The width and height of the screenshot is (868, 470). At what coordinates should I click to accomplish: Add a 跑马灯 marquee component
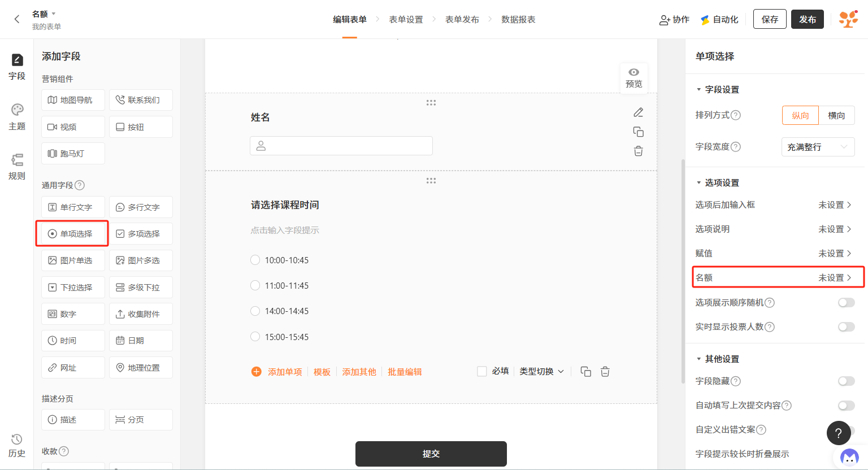click(73, 154)
